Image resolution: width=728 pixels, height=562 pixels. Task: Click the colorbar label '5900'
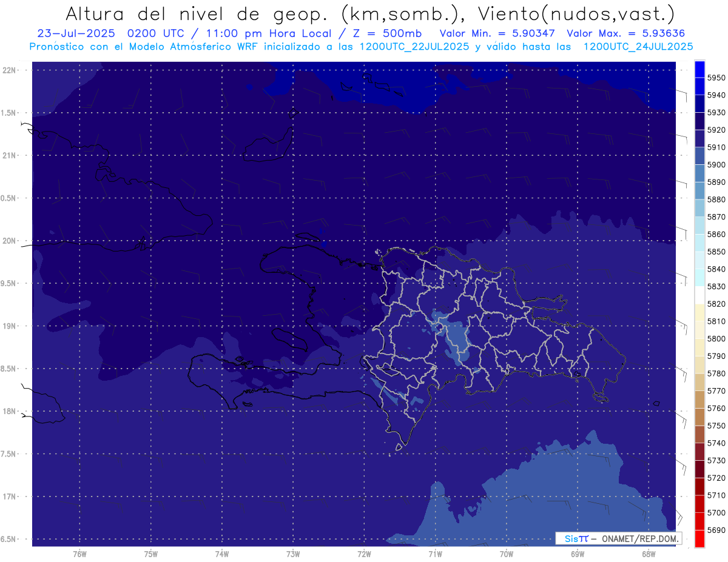click(716, 164)
